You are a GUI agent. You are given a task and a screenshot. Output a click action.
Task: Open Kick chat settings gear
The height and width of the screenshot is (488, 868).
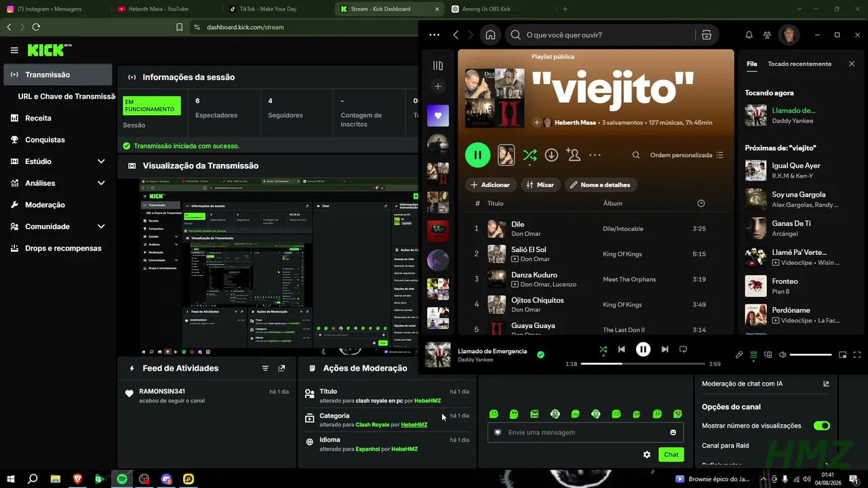coord(647,454)
